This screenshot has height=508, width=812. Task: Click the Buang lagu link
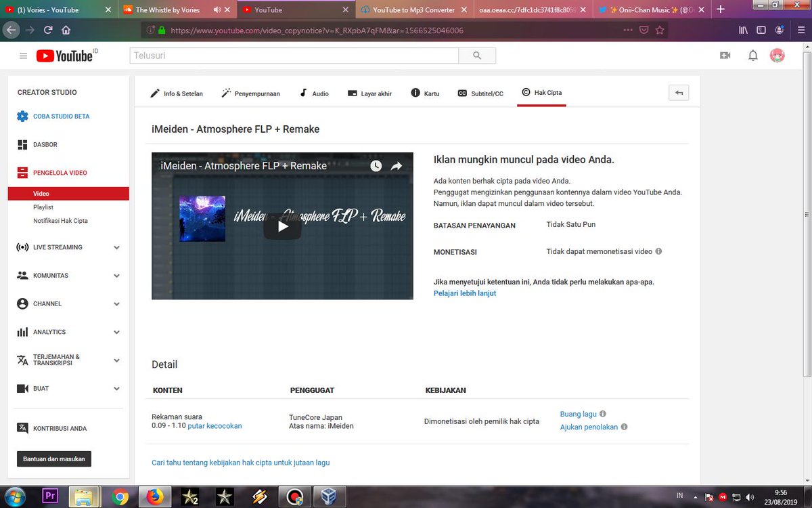pos(579,414)
